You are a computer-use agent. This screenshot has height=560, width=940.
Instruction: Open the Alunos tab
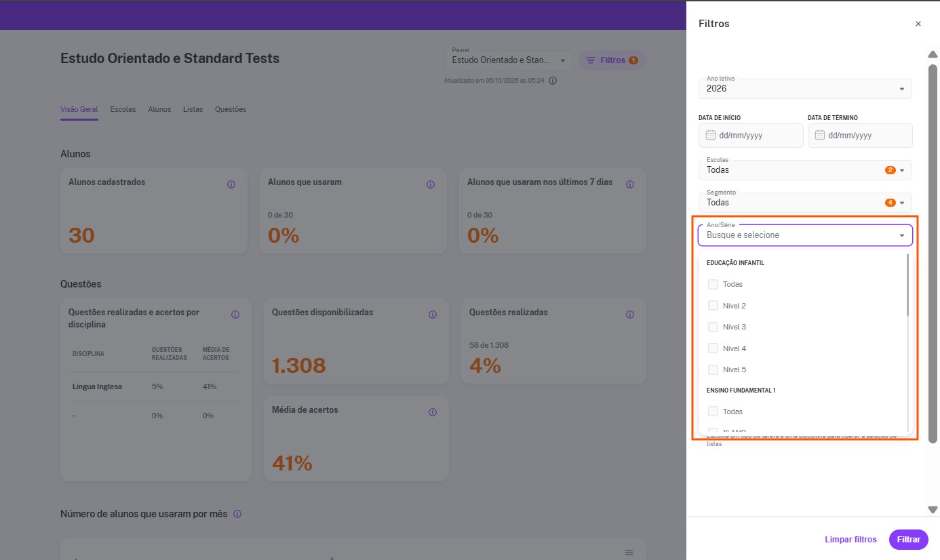pos(159,109)
